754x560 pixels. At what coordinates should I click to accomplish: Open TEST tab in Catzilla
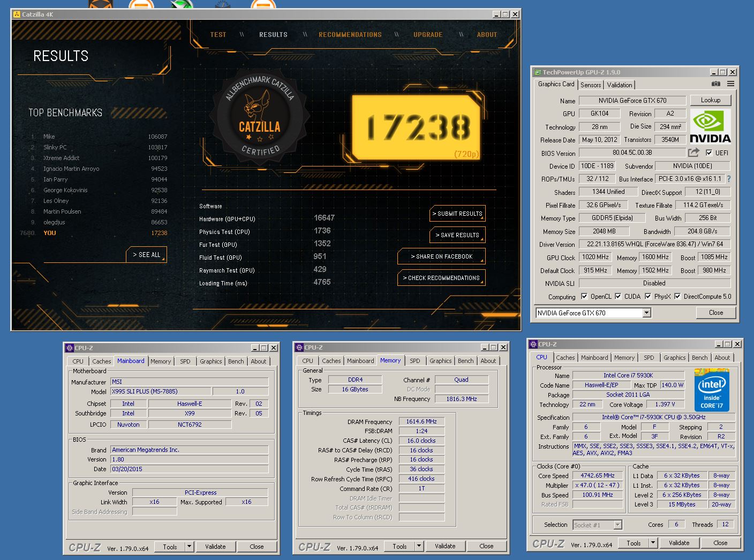[x=218, y=34]
